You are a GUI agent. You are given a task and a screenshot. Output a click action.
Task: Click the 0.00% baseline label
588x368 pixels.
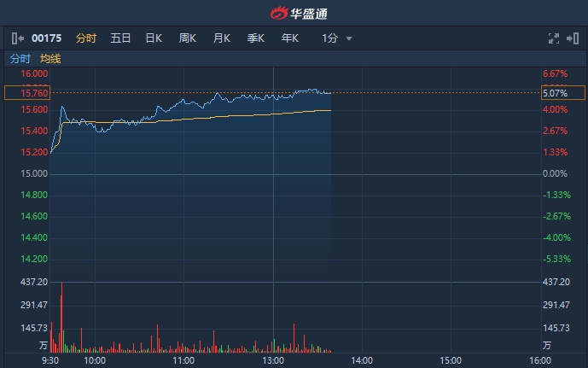click(555, 174)
